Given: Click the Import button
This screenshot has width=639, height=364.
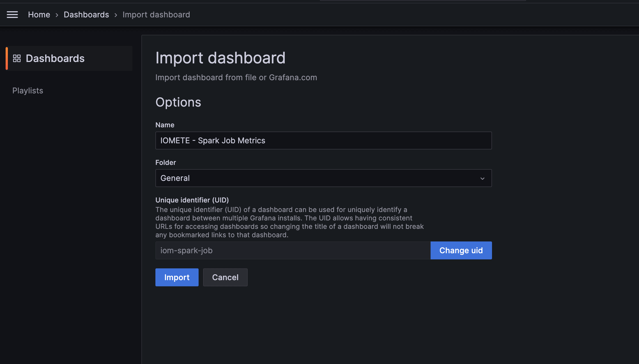Looking at the screenshot, I should [x=177, y=277].
